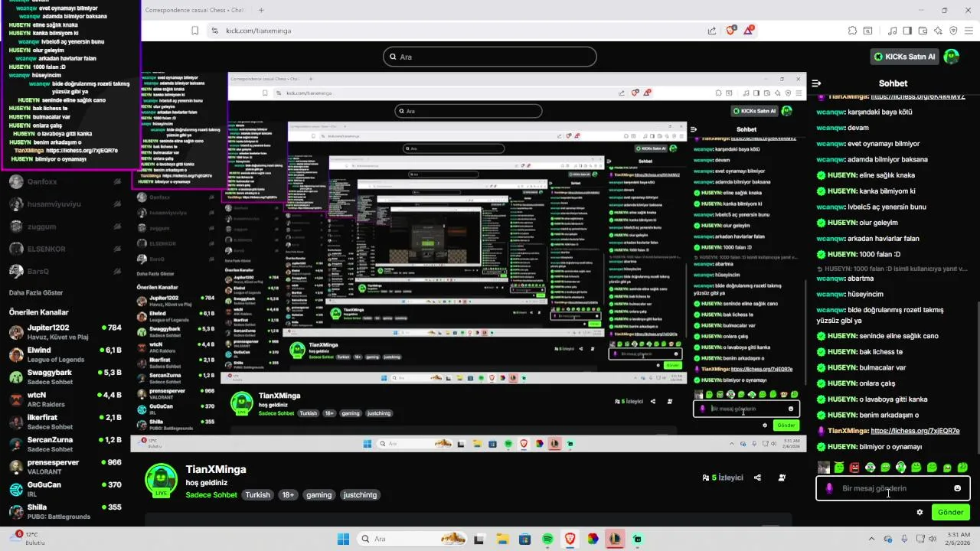Open ilkerfirat recommended channel

tap(64, 422)
